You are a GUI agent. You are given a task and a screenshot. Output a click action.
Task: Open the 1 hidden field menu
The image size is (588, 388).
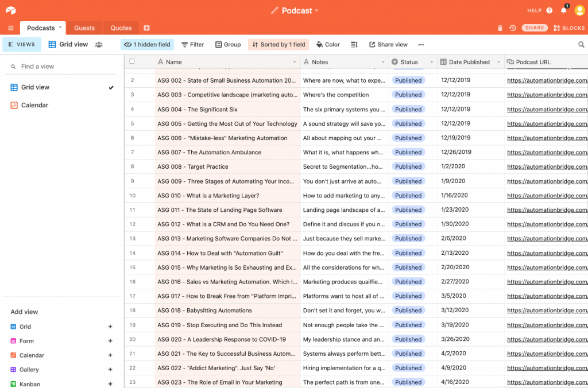click(x=147, y=45)
